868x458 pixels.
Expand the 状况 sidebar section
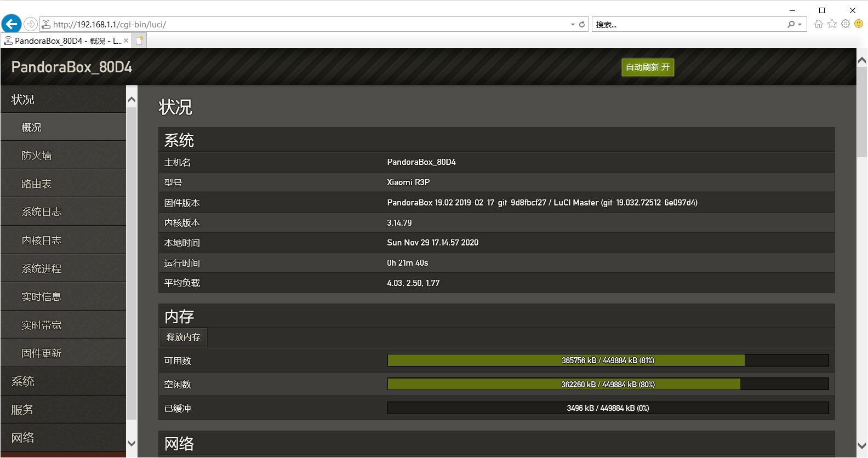(x=64, y=99)
